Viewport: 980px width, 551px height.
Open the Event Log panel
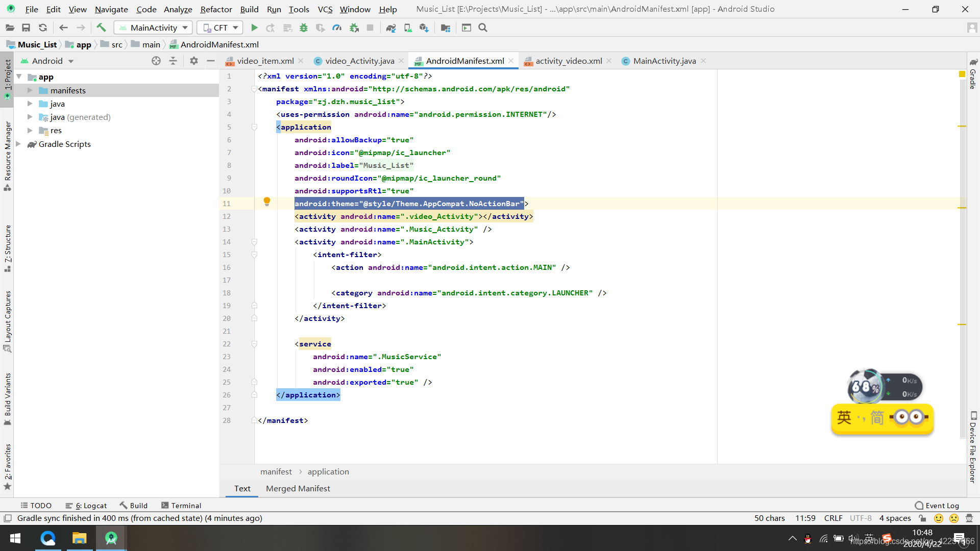tap(937, 505)
